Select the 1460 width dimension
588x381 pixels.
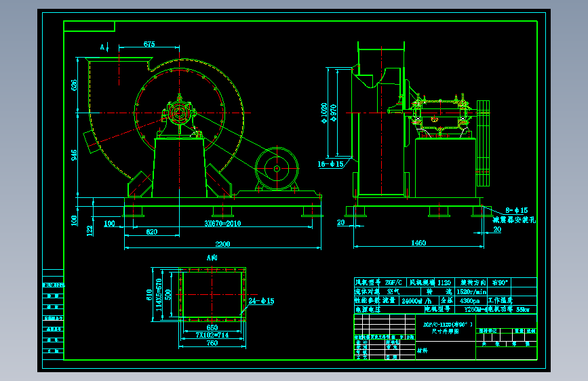click(x=418, y=243)
